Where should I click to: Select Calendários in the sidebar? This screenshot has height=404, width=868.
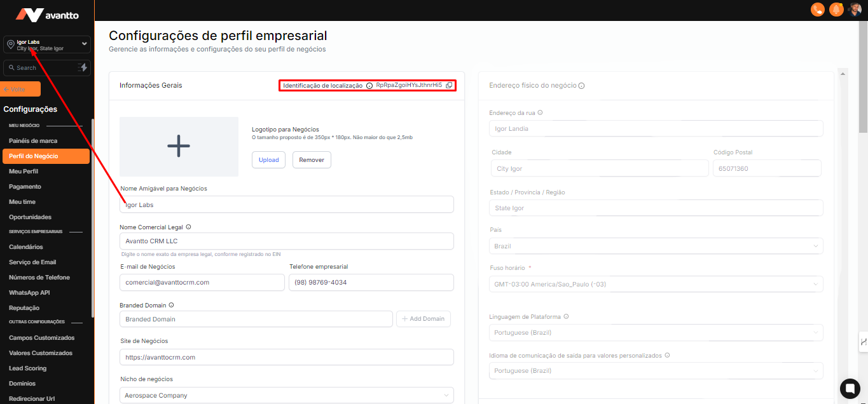pyautogui.click(x=26, y=246)
